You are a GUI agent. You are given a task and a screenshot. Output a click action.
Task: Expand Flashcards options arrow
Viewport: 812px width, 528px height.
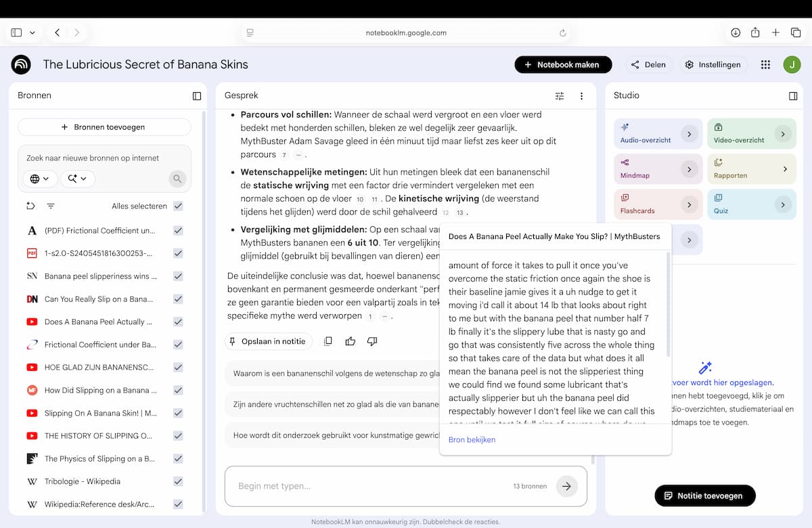[689, 204]
